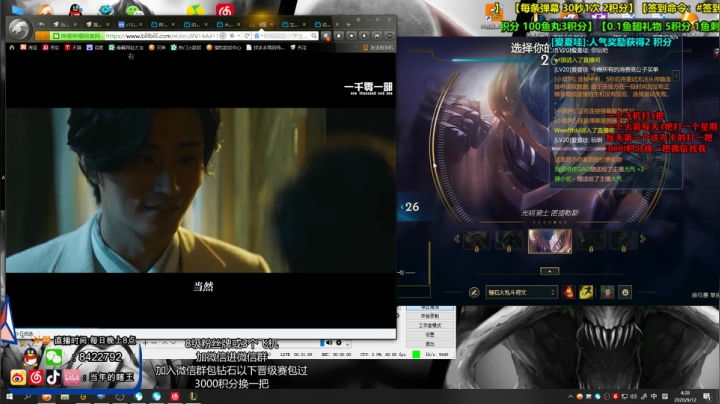Go to the next skin with the right chevron

(642, 239)
